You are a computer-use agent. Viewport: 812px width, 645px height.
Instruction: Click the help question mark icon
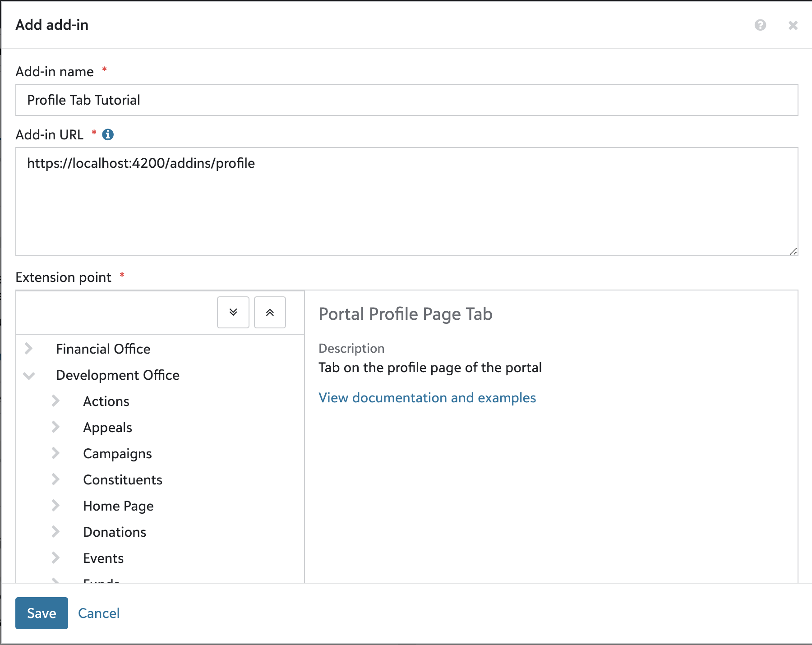760,25
